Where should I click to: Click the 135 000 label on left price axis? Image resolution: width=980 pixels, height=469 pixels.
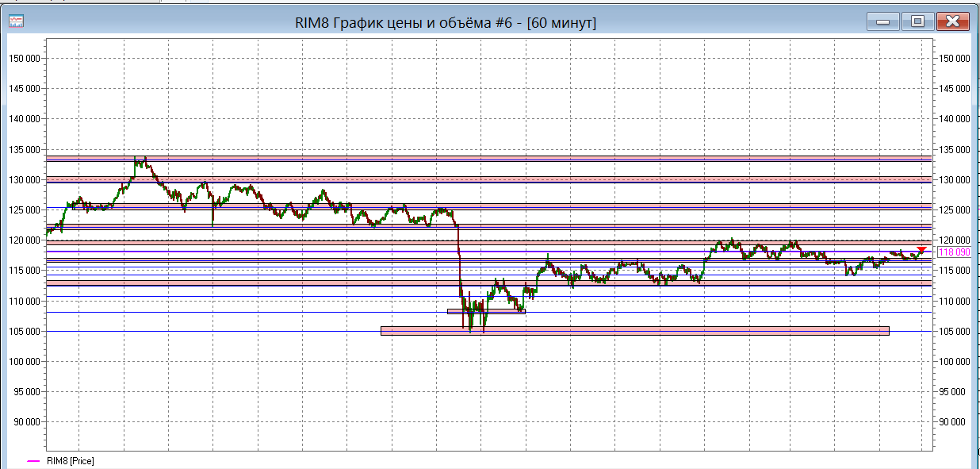(x=25, y=149)
